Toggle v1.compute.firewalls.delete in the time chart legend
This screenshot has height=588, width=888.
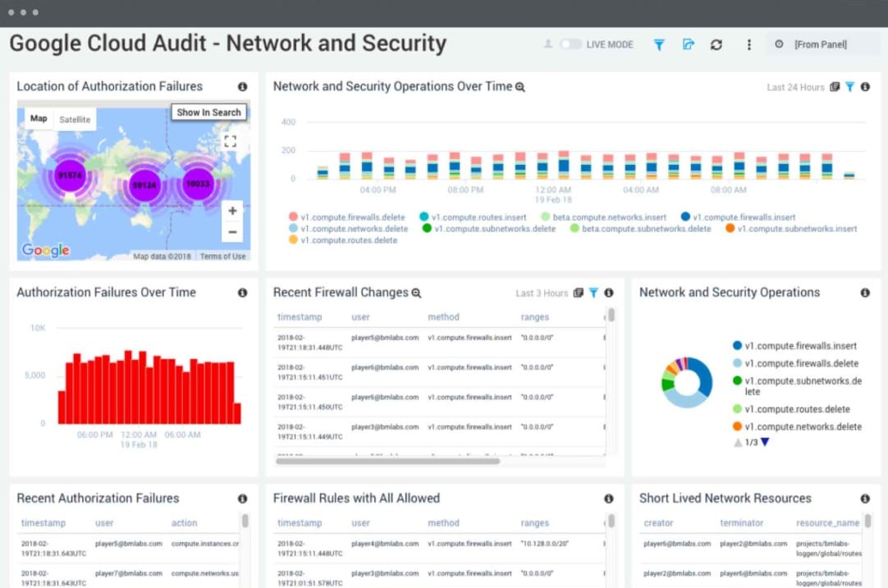pyautogui.click(x=346, y=217)
